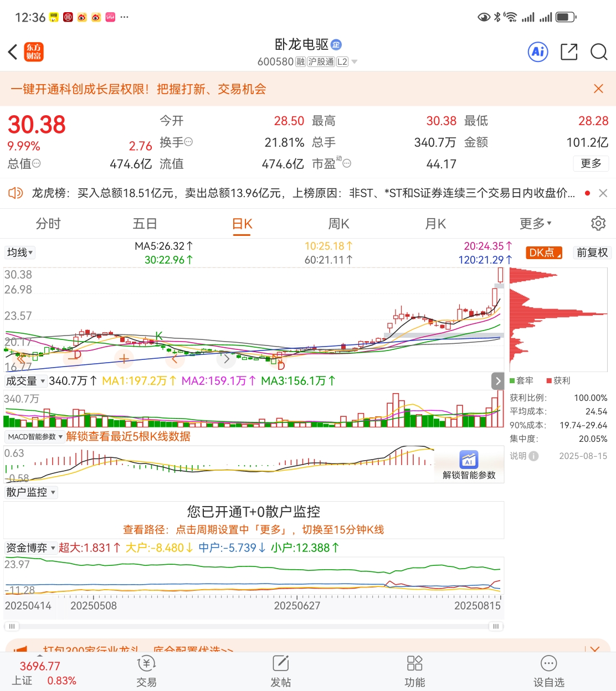Dismiss the 龙虎榜 news ticker
The width and height of the screenshot is (616, 691).
pos(603,193)
